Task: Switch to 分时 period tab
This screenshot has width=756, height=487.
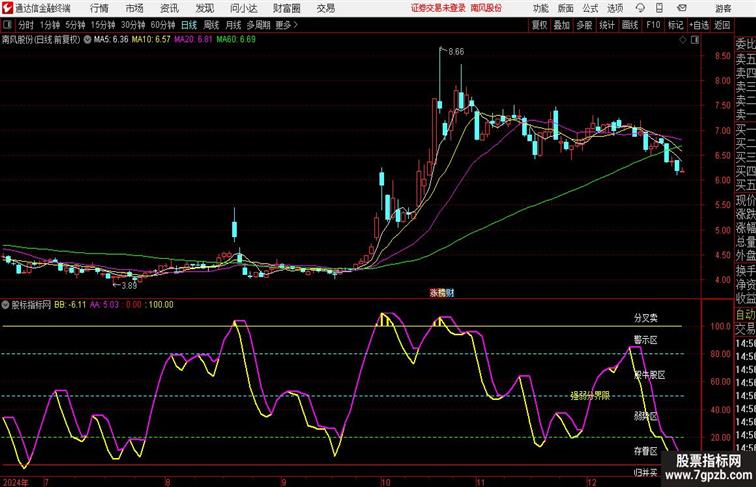Action: [26, 25]
